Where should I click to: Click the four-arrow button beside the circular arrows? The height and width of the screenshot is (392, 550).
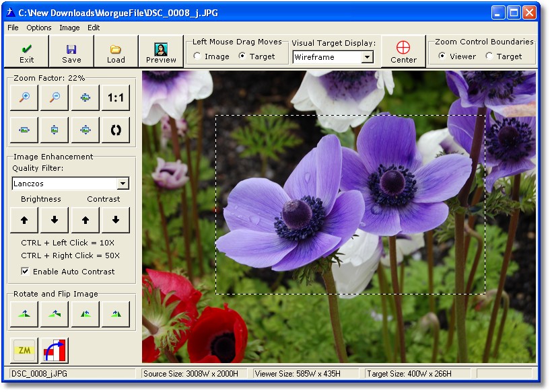coord(85,130)
